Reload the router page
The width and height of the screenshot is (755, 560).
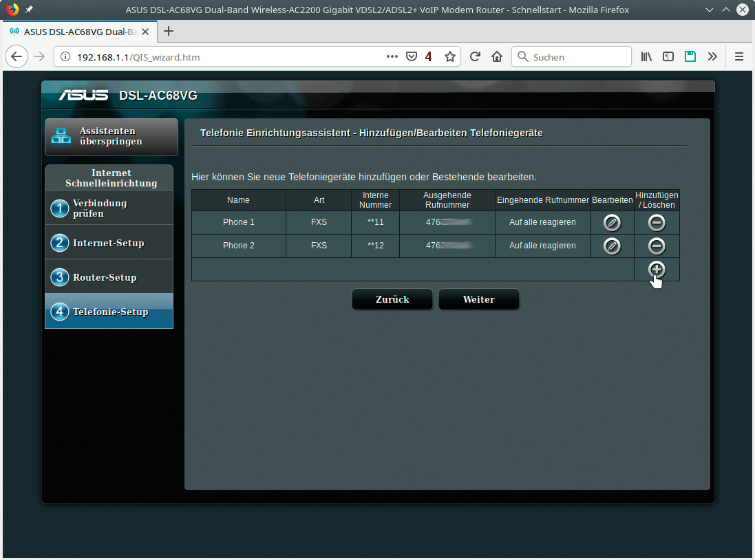(x=475, y=57)
